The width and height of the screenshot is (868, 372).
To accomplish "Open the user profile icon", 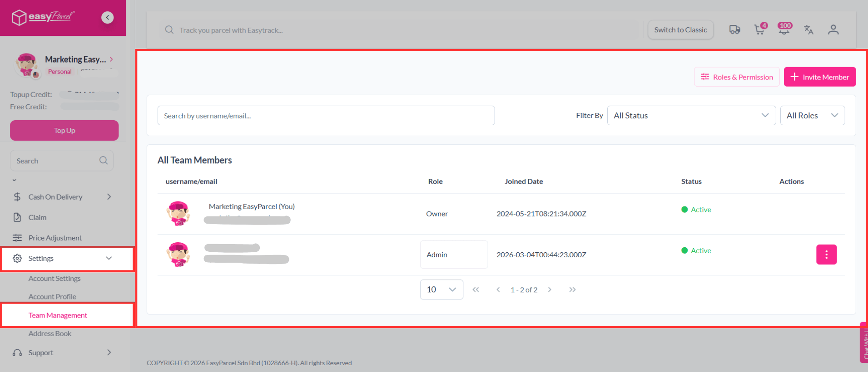I will point(833,30).
